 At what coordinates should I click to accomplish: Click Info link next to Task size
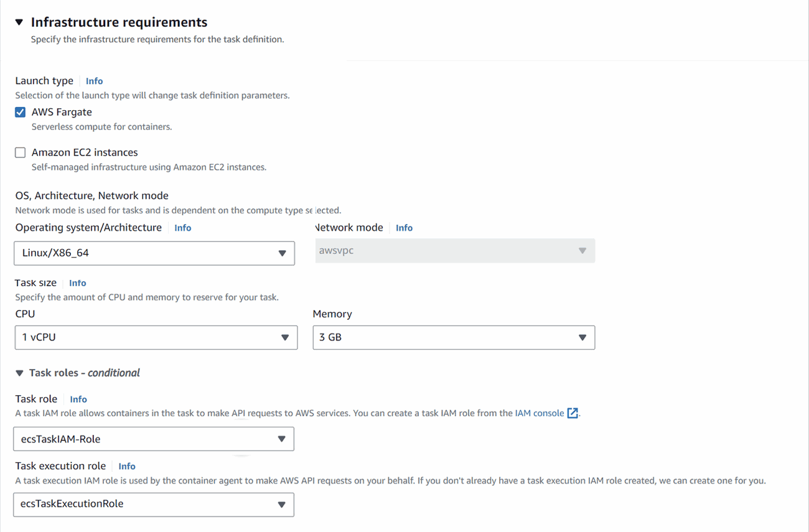pos(77,283)
